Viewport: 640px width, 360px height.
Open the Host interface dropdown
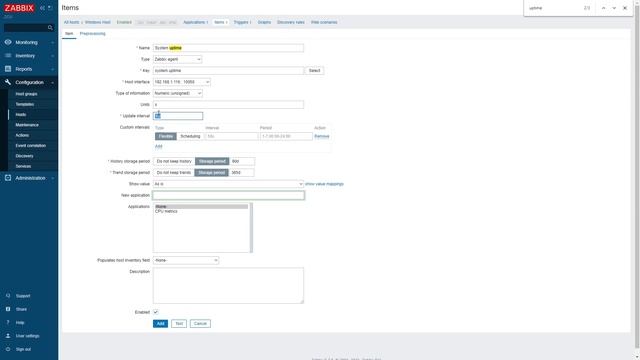pos(182,82)
